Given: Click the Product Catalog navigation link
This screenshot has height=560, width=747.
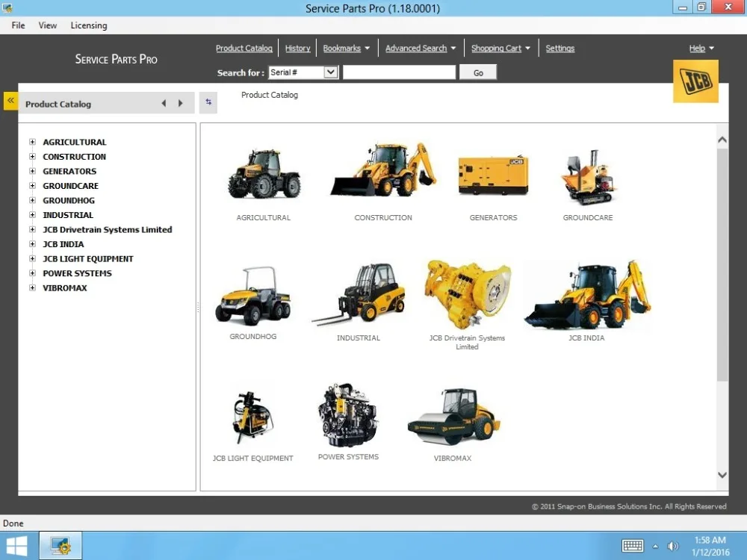Looking at the screenshot, I should [244, 48].
